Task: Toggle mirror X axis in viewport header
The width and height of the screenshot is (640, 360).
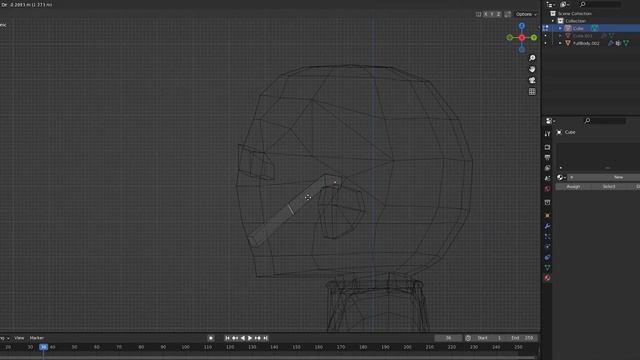Action: [x=486, y=14]
